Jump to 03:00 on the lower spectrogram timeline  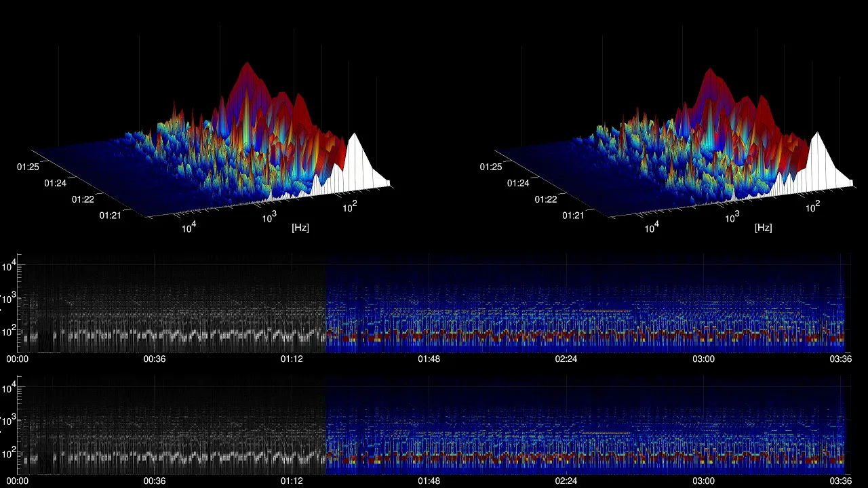703,481
